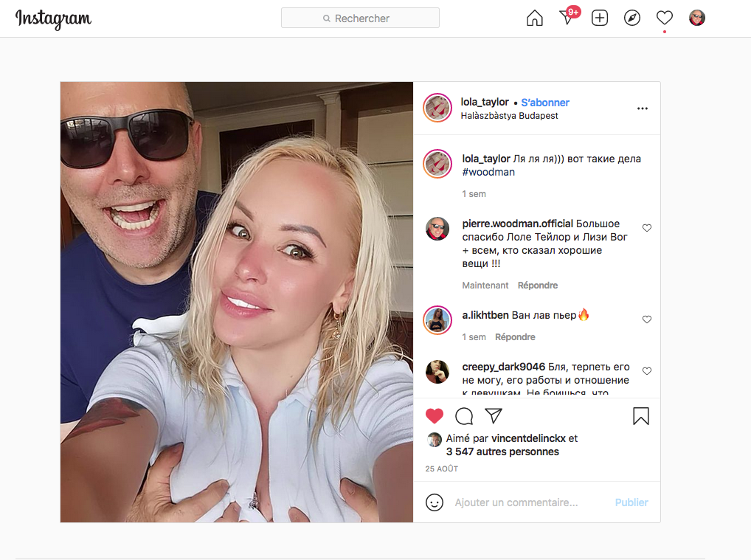The image size is (751, 560).
Task: Open the emoji picker smiley icon
Action: pos(435,502)
